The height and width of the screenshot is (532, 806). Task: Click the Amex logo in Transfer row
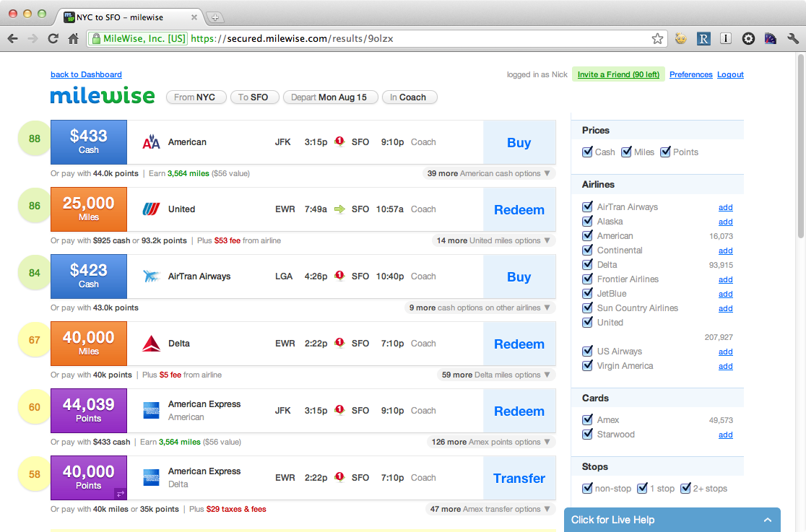click(x=151, y=478)
